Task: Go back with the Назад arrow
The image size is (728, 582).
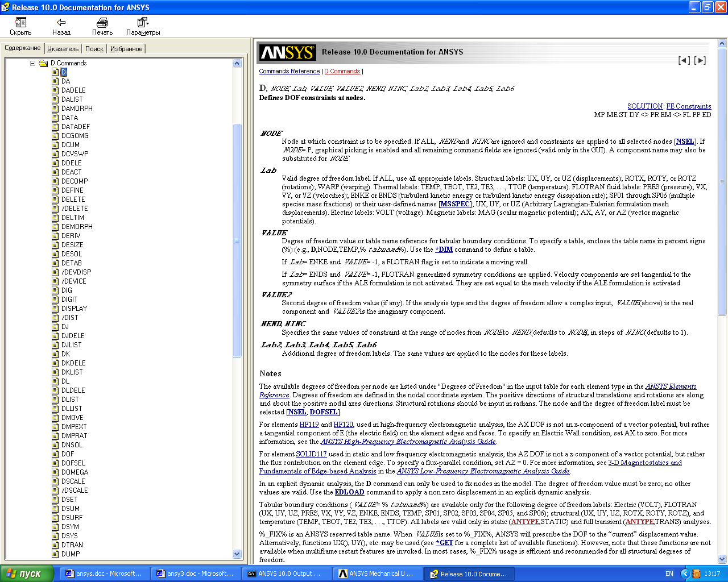Action: tap(61, 23)
